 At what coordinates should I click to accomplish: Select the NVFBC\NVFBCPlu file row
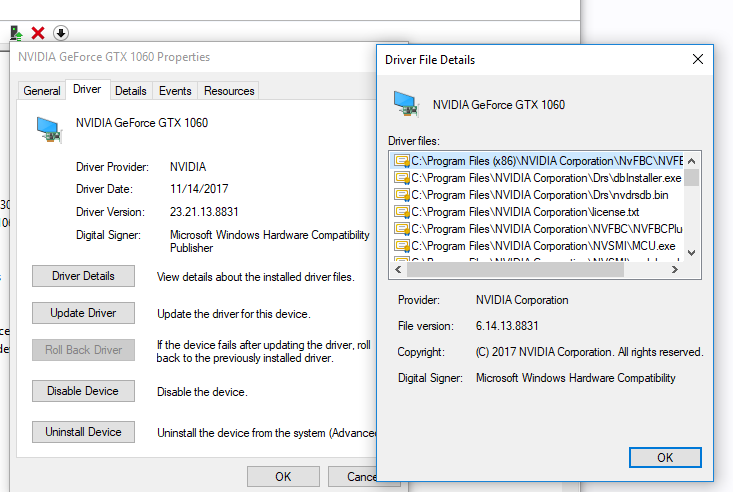[x=537, y=229]
